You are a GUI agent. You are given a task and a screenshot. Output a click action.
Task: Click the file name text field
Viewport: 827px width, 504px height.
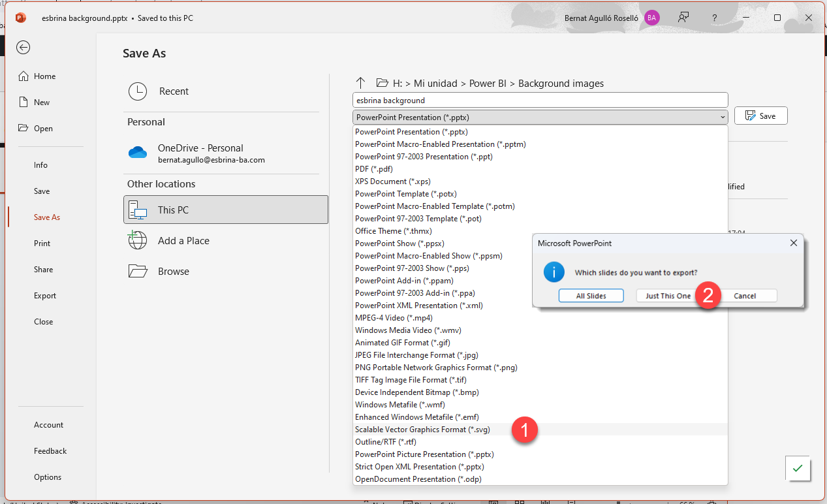click(x=540, y=101)
